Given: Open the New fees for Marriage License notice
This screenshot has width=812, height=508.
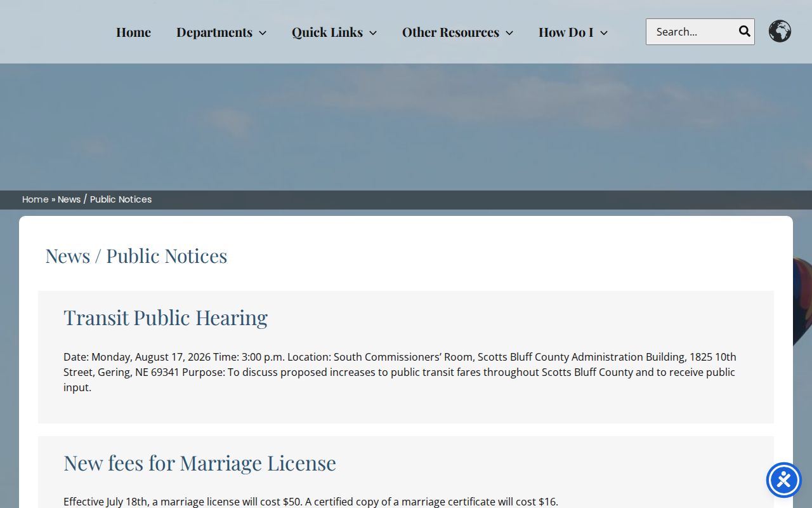Looking at the screenshot, I should [x=200, y=463].
